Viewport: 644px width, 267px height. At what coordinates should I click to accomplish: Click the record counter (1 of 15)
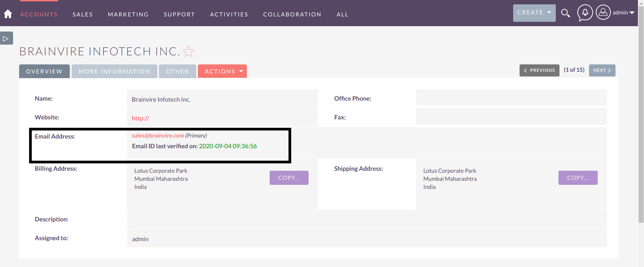point(574,70)
